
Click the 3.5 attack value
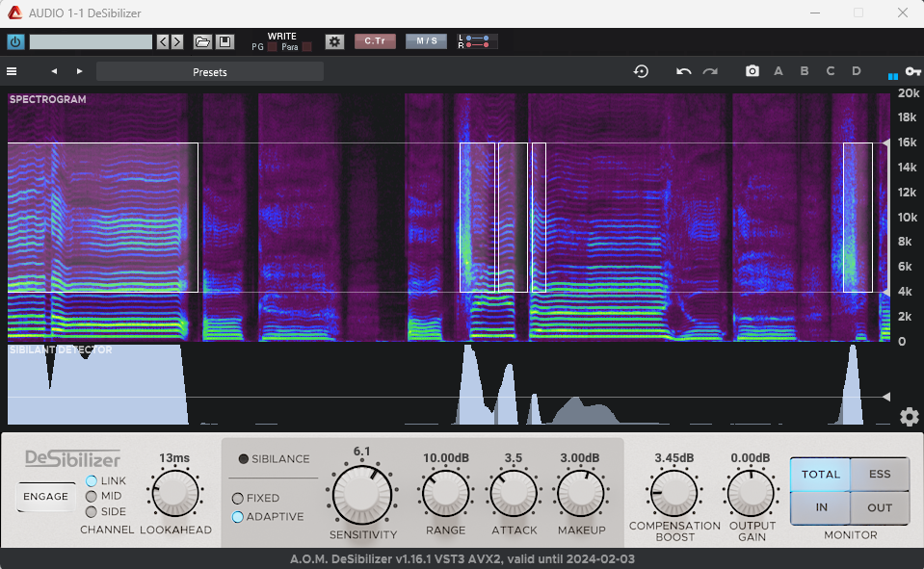point(514,457)
